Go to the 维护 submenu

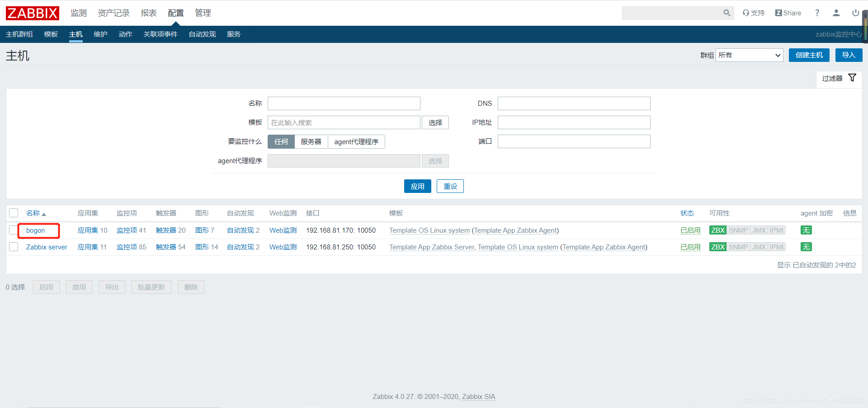click(x=100, y=34)
